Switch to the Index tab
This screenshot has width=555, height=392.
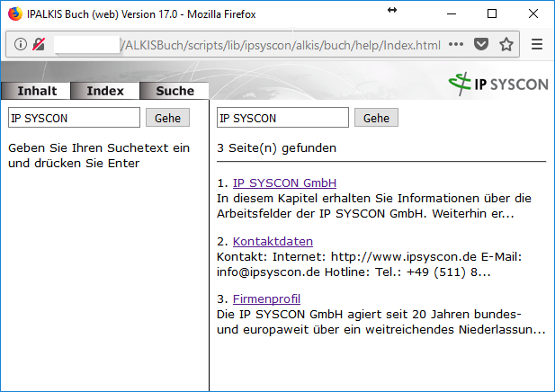[105, 91]
